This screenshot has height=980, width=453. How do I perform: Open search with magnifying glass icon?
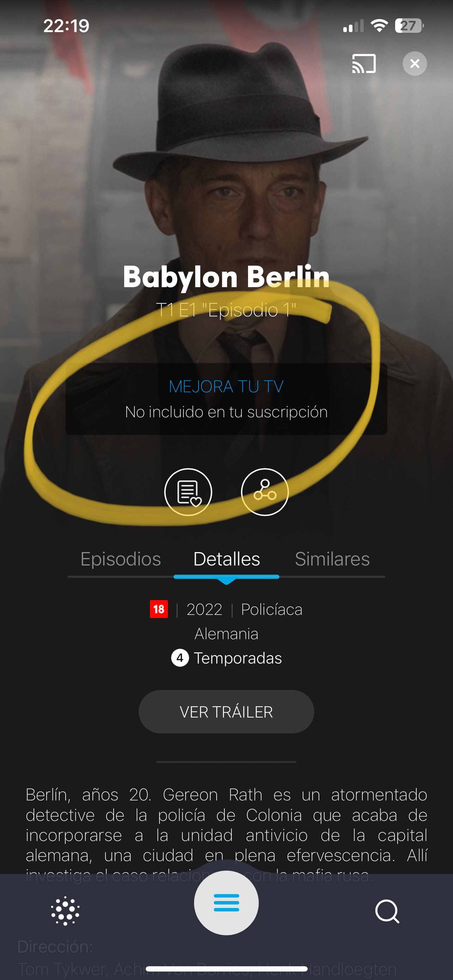(387, 911)
